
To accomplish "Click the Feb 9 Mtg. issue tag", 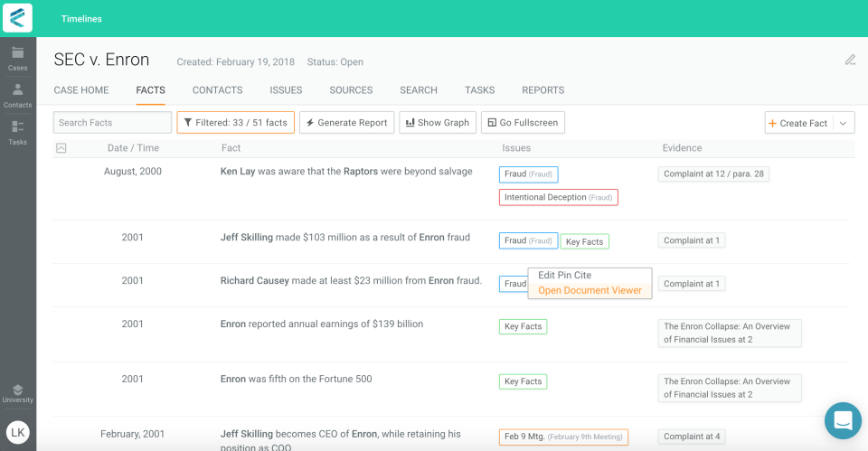I will [x=563, y=437].
